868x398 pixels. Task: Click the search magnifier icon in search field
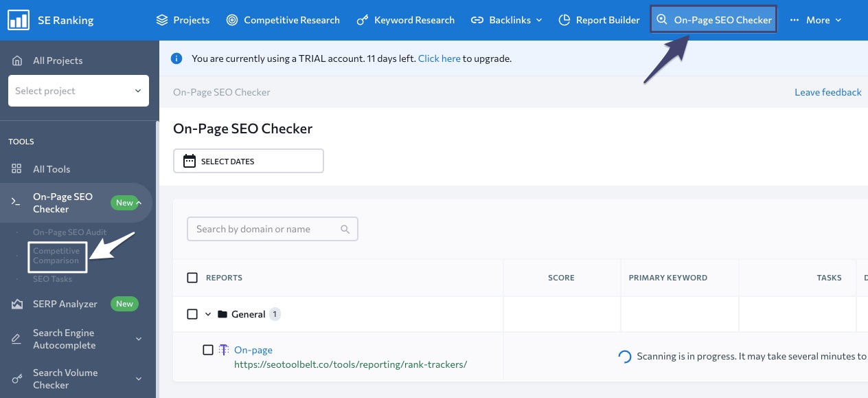(345, 230)
